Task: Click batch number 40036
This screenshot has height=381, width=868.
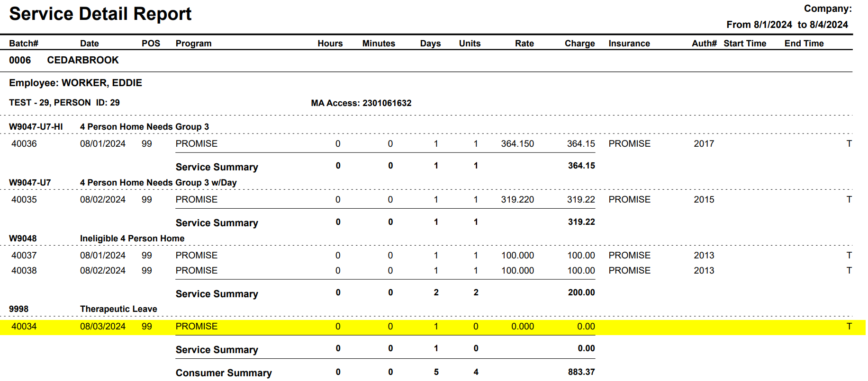Action: (24, 144)
